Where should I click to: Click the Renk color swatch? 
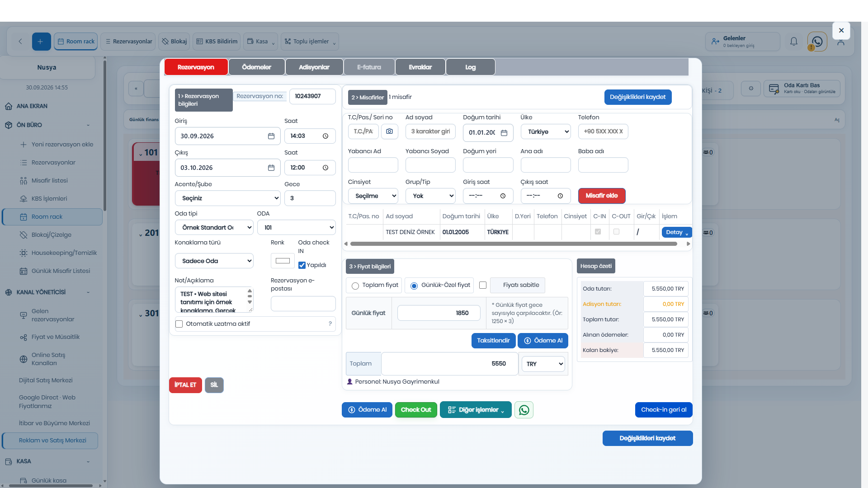(x=283, y=261)
